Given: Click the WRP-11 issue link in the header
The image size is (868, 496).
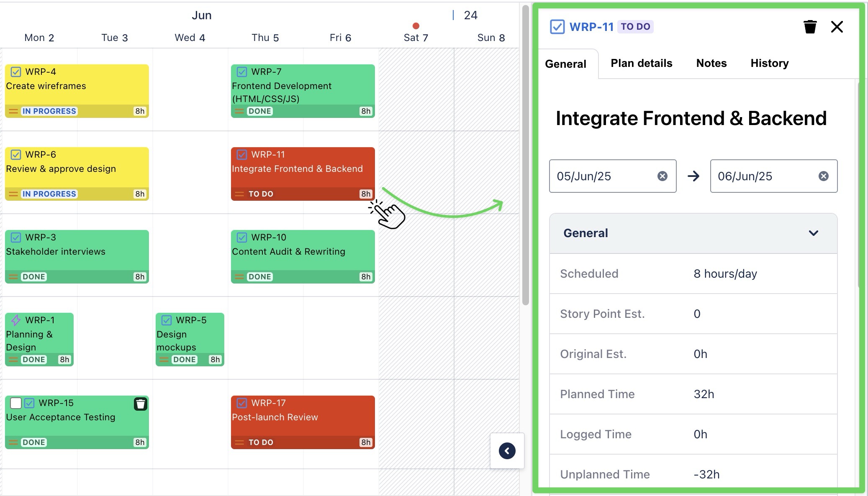Looking at the screenshot, I should [591, 26].
